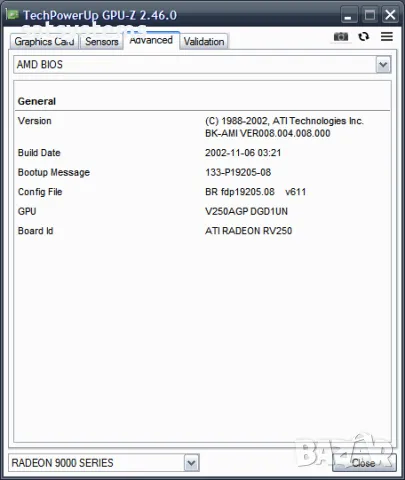This screenshot has width=405, height=480.
Task: Open the RADEON 9000 SERIES dropdown arrow
Action: pyautogui.click(x=191, y=463)
